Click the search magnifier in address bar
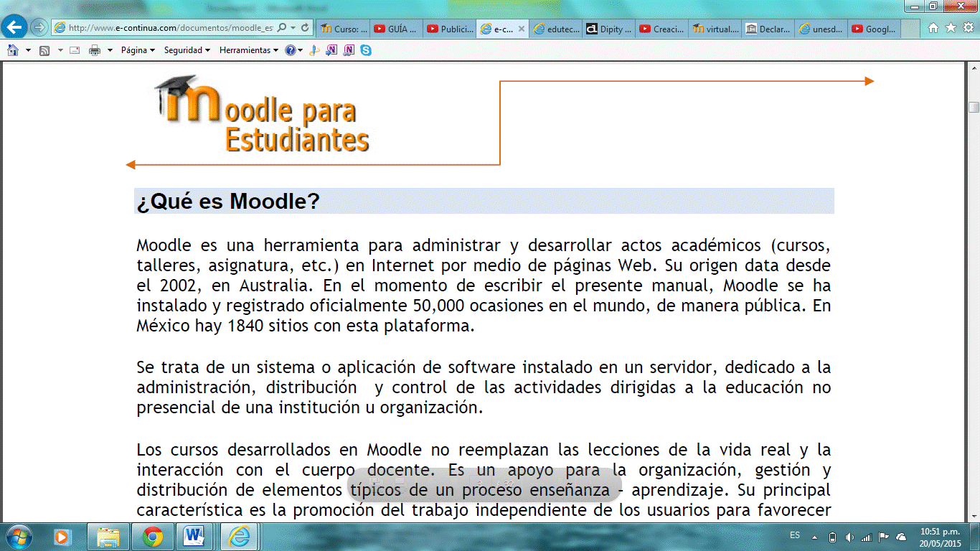Image resolution: width=980 pixels, height=551 pixels. (282, 28)
